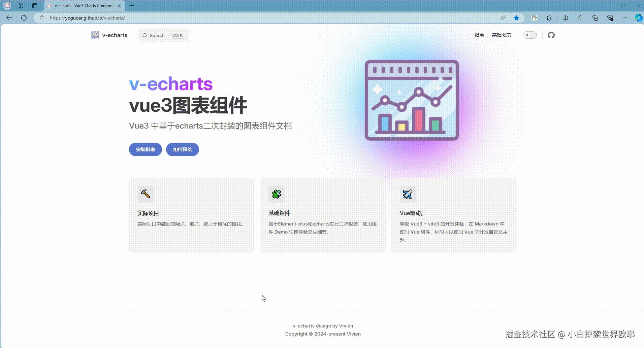This screenshot has width=644, height=348.
Task: Click the 组件预览 button
Action: (x=182, y=149)
